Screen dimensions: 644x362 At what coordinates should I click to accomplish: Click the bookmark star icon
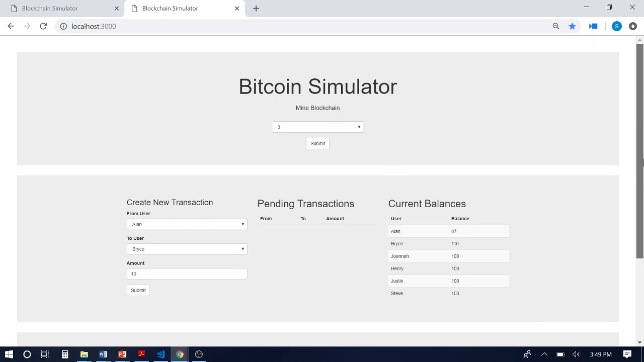[572, 26]
